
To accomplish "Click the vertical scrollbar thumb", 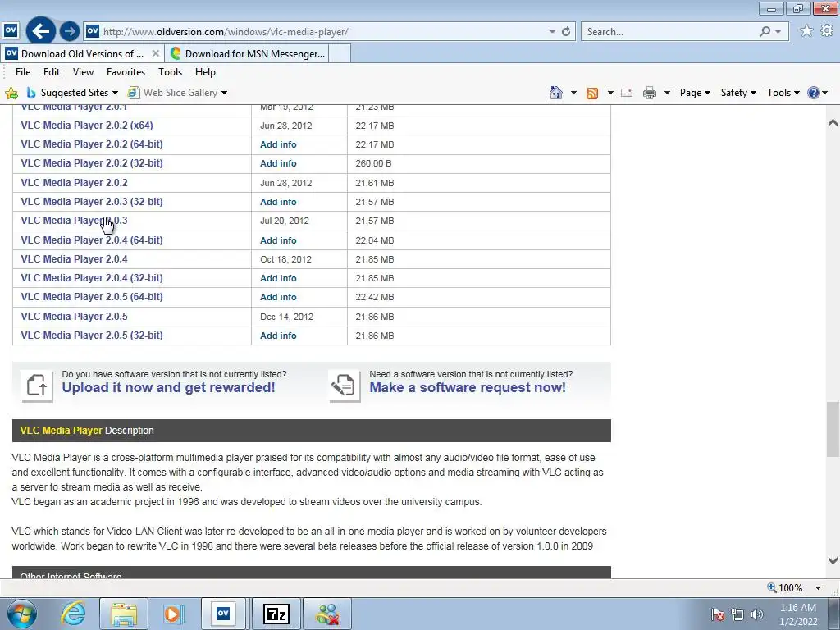I will [x=833, y=430].
